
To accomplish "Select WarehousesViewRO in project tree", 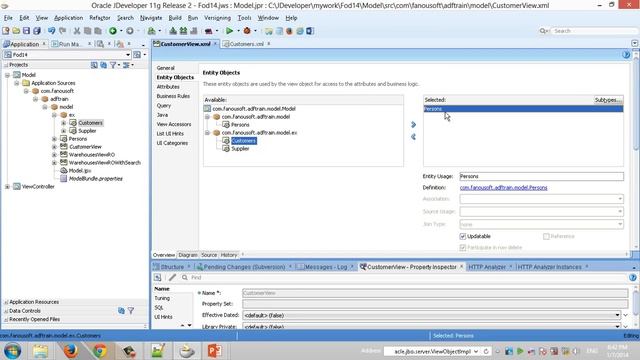I will coord(91,155).
